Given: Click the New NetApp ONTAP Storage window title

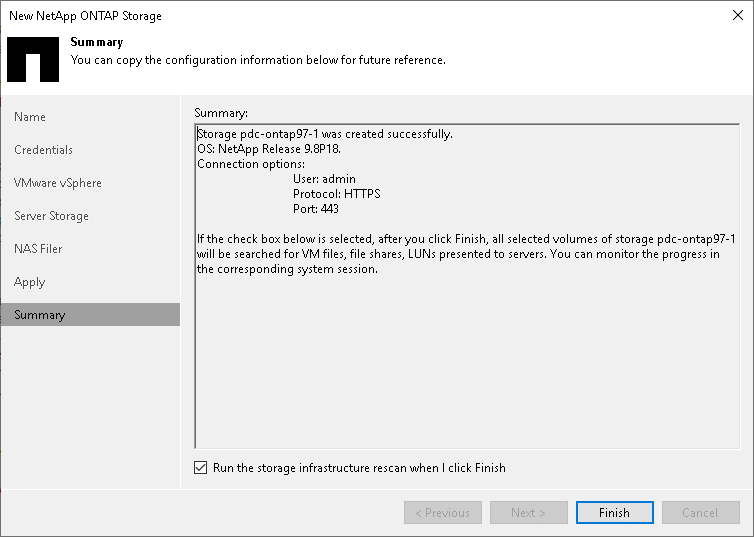Looking at the screenshot, I should coord(85,16).
